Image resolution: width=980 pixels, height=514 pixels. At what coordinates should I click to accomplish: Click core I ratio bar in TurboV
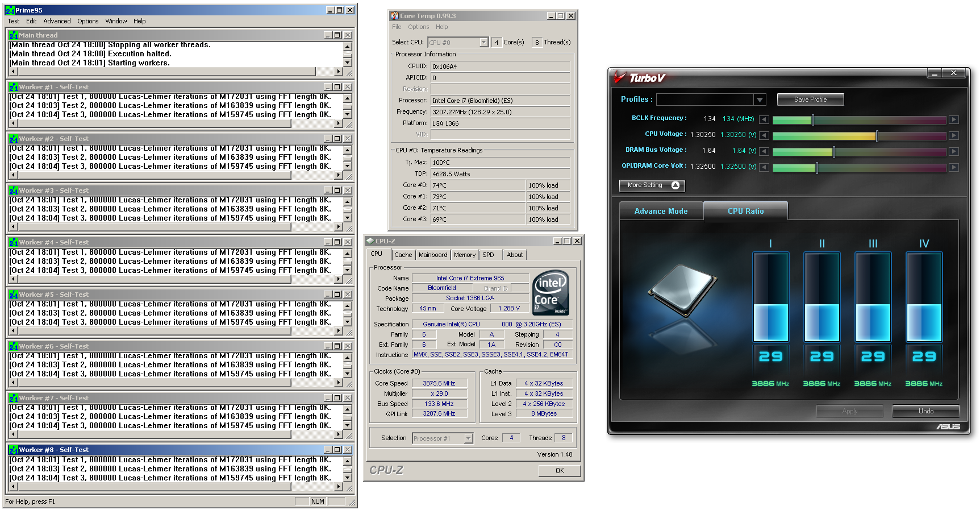(x=771, y=297)
